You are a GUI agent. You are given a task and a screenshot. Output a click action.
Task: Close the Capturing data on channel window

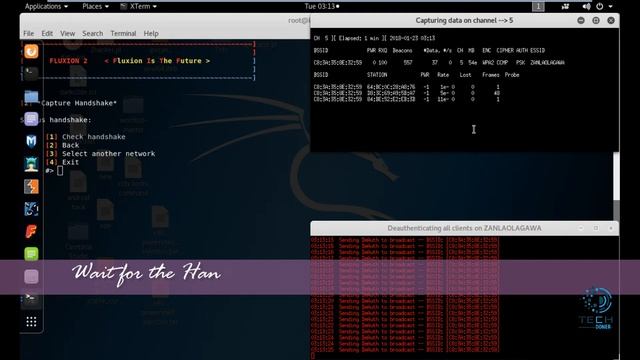point(611,20)
